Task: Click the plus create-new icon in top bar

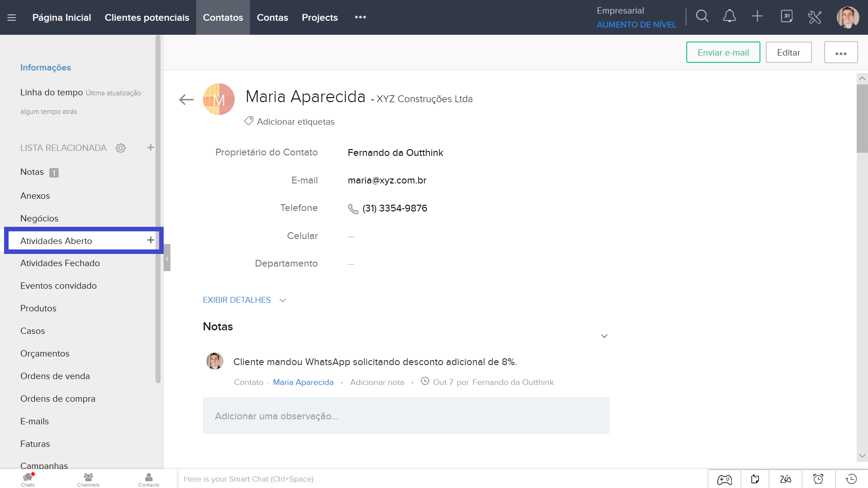Action: [x=757, y=17]
